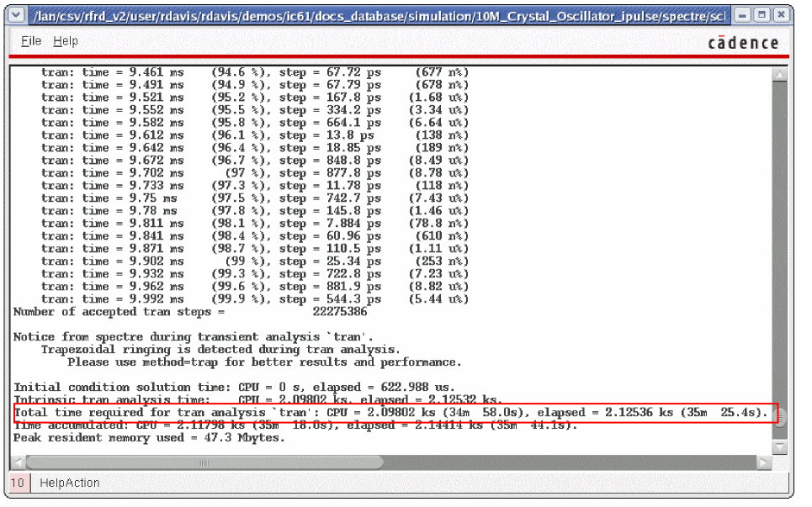Click the tran line with time 9.491 ms

pyautogui.click(x=255, y=85)
